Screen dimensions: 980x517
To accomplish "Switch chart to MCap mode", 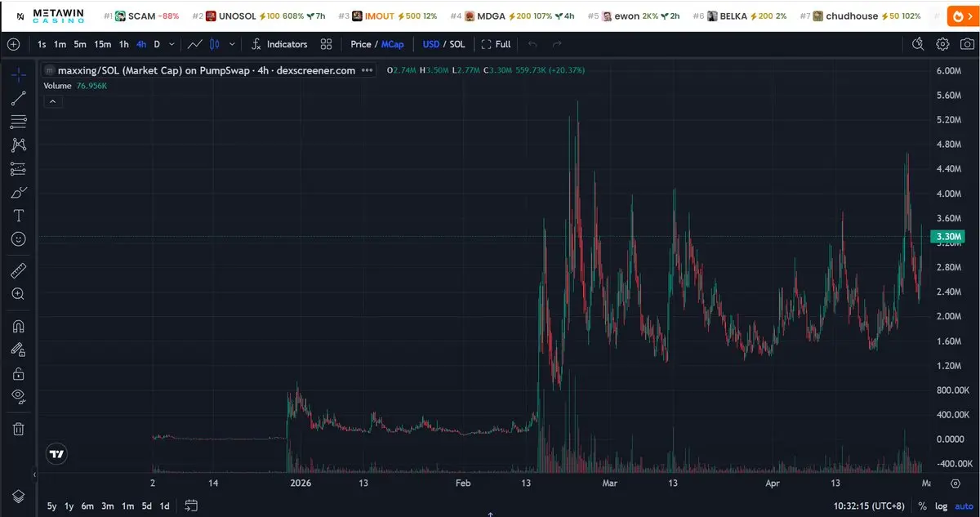I will pyautogui.click(x=392, y=44).
